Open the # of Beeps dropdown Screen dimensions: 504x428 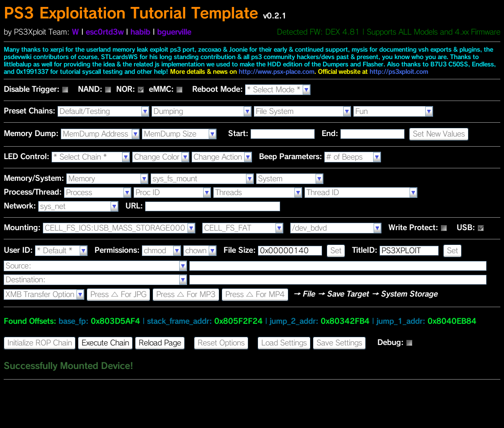click(x=352, y=157)
